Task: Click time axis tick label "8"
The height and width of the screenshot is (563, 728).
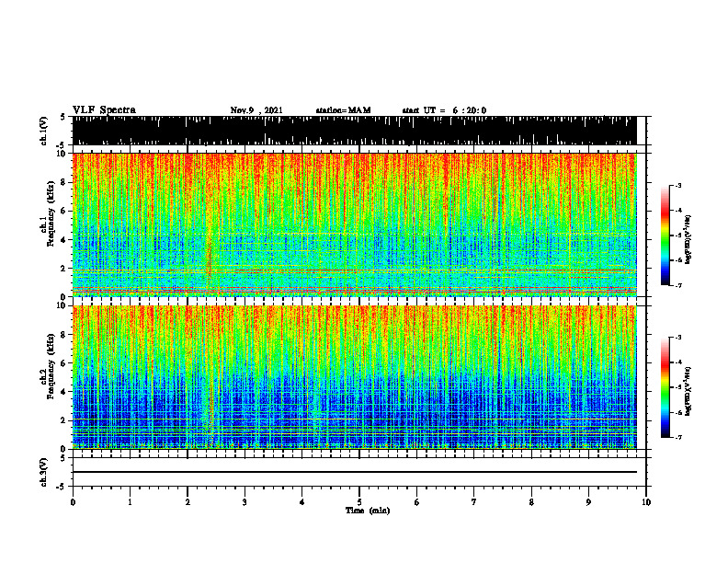Action: point(531,502)
